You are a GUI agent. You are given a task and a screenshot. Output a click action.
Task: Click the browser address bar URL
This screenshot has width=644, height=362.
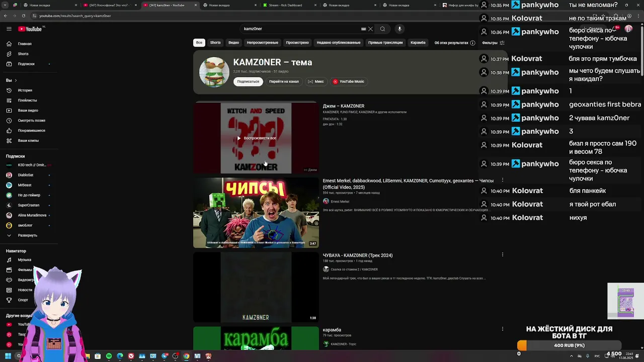pyautogui.click(x=75, y=16)
